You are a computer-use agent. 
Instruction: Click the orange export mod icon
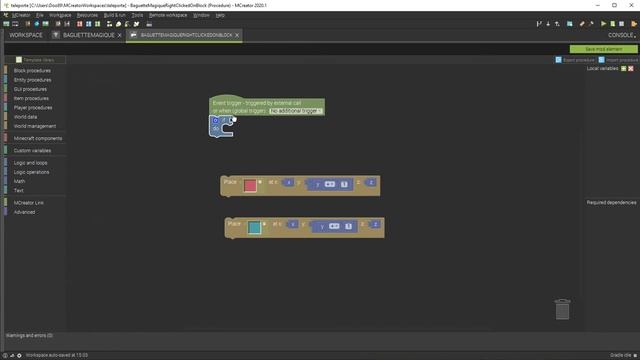[x=633, y=24]
